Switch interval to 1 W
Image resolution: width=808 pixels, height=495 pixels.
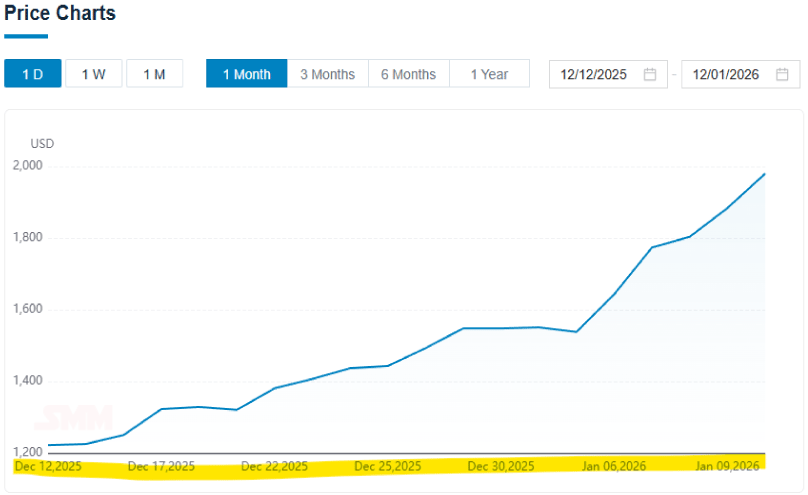pyautogui.click(x=94, y=75)
